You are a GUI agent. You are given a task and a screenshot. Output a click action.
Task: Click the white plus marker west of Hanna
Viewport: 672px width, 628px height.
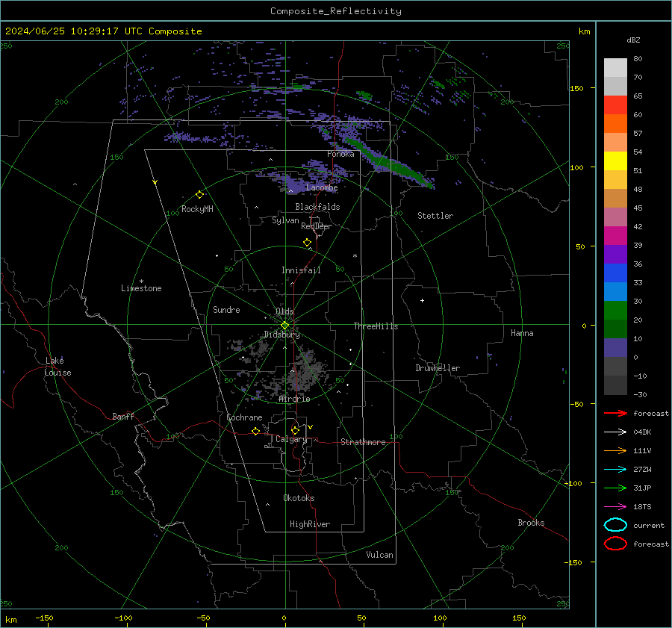tap(422, 300)
